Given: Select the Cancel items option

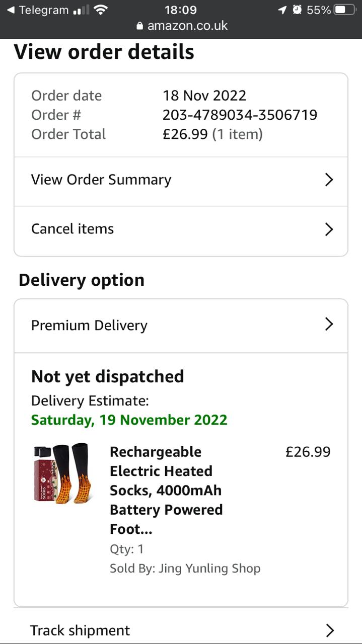Looking at the screenshot, I should click(x=73, y=229).
